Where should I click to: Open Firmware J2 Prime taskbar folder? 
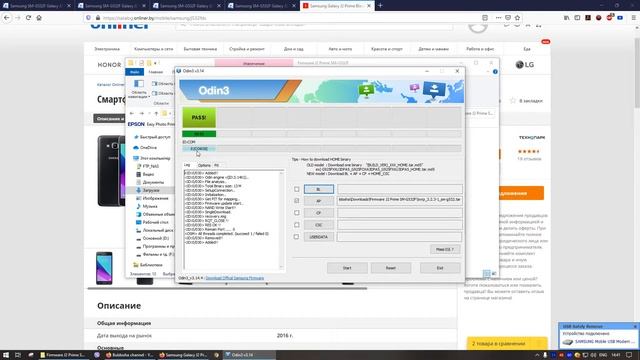tap(62, 355)
